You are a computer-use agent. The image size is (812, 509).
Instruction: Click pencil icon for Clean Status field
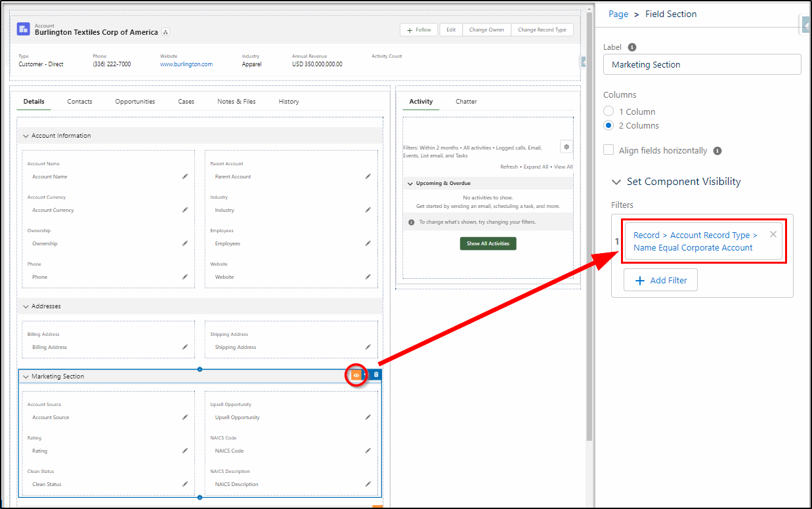(185, 484)
